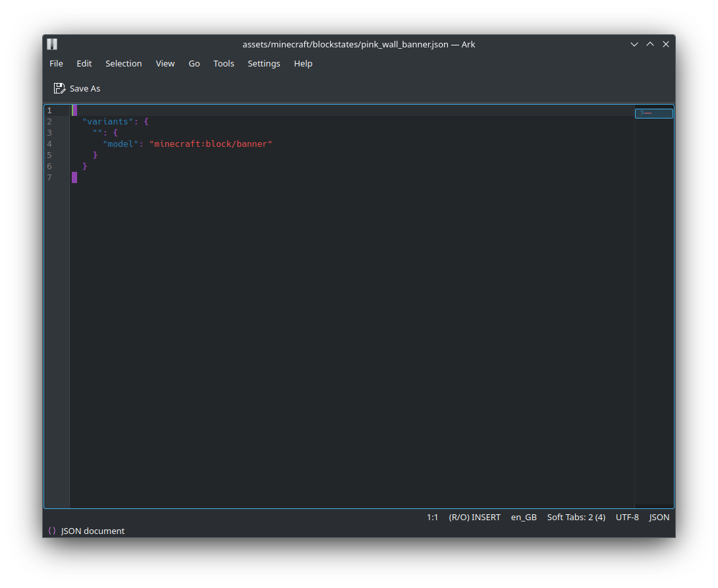Open the Settings menu
The width and height of the screenshot is (718, 588).
(263, 64)
